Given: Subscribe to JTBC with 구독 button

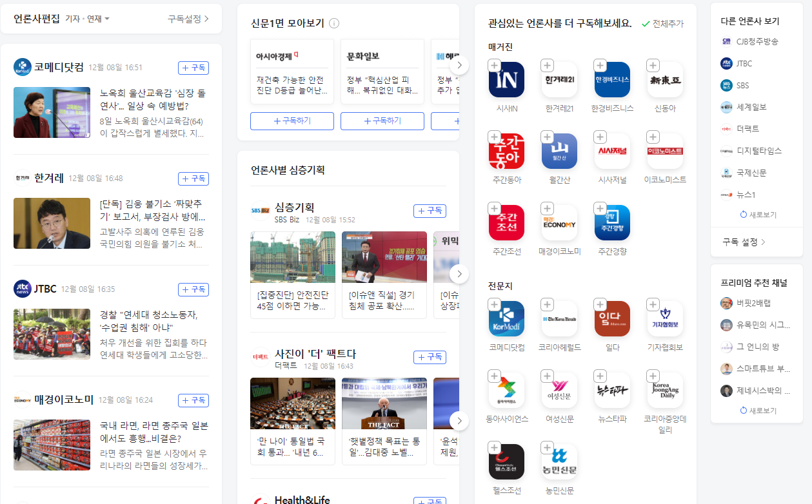Looking at the screenshot, I should [x=193, y=289].
